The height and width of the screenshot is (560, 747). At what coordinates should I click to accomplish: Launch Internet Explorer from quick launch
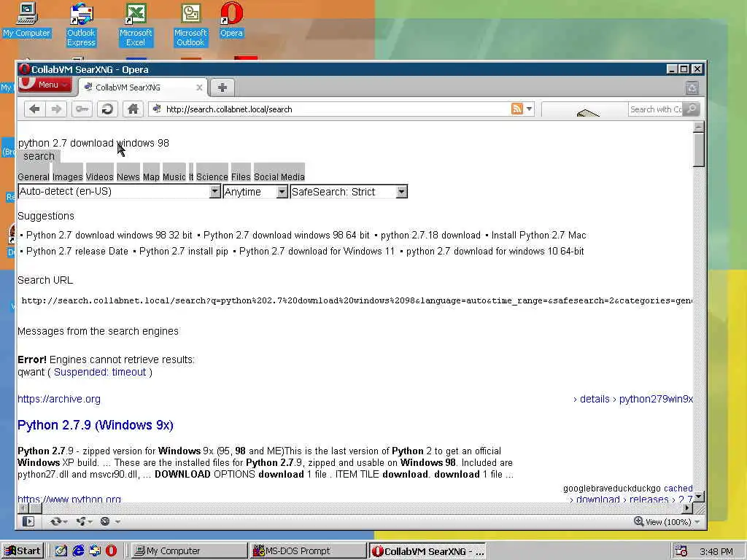[x=78, y=551]
